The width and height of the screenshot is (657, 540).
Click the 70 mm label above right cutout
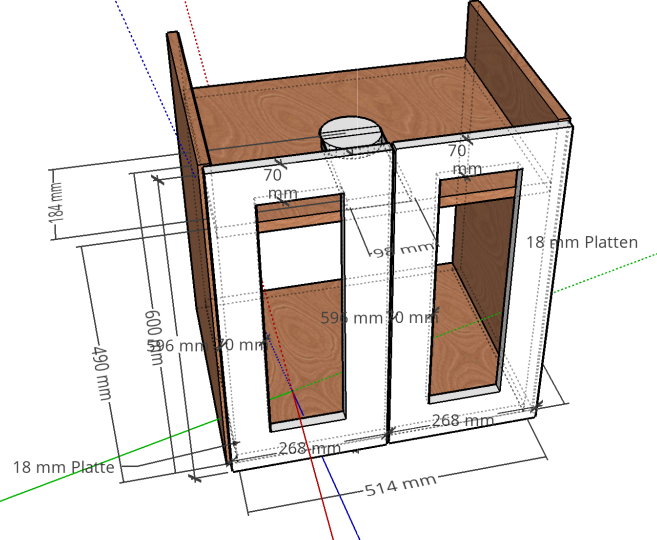458,158
